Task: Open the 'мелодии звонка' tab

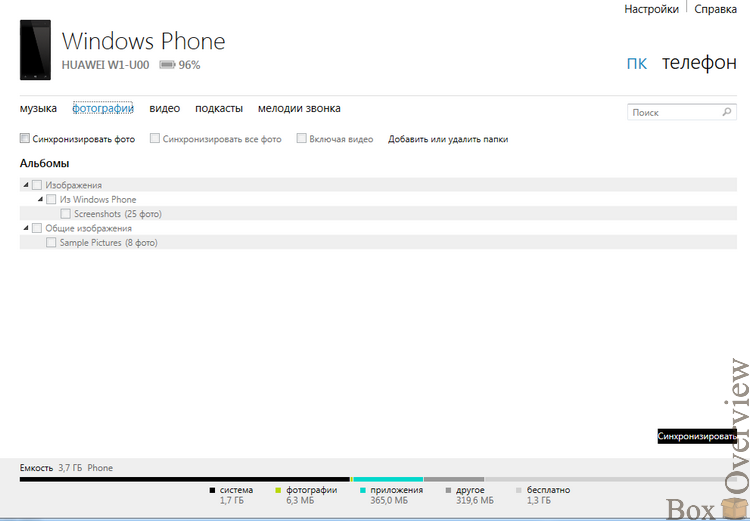Action: click(x=299, y=109)
